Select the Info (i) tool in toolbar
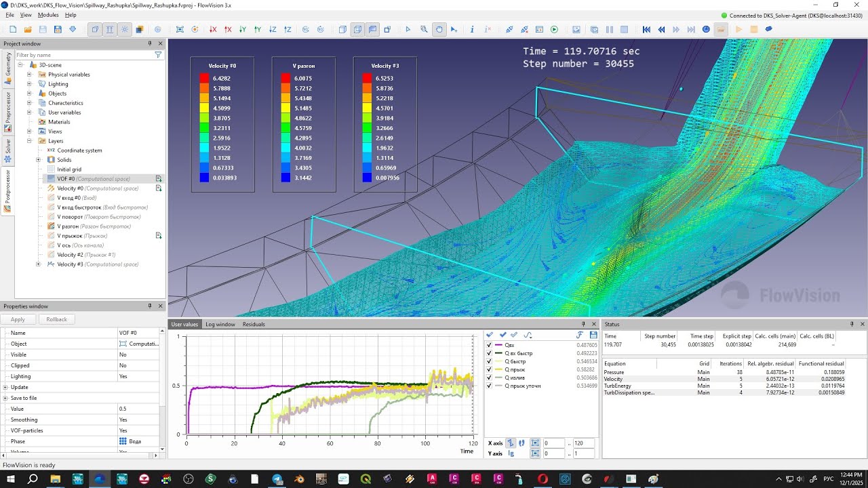This screenshot has height=488, width=868. (x=471, y=29)
